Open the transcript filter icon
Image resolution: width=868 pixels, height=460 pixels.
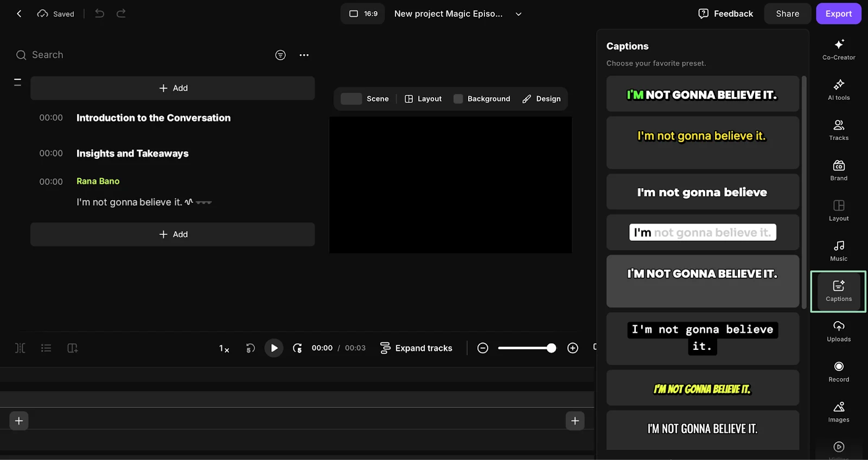click(x=280, y=55)
